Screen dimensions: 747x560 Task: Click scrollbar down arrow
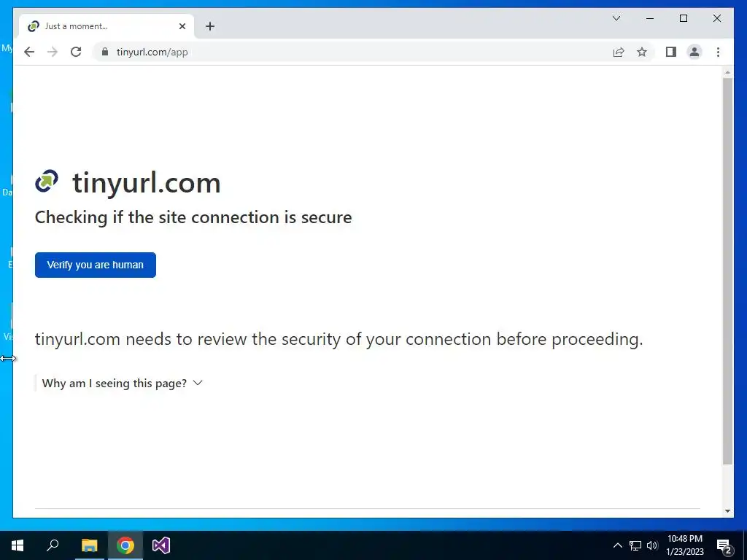(x=727, y=511)
